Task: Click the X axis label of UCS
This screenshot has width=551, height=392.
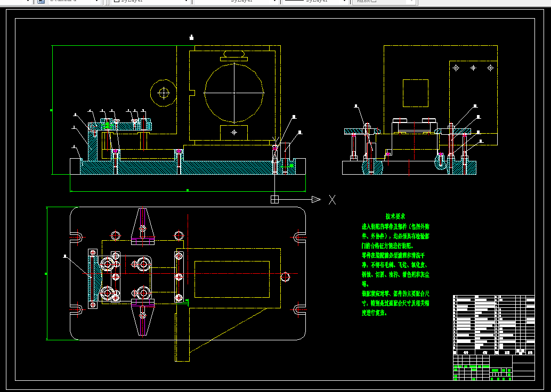Action: pos(332,200)
